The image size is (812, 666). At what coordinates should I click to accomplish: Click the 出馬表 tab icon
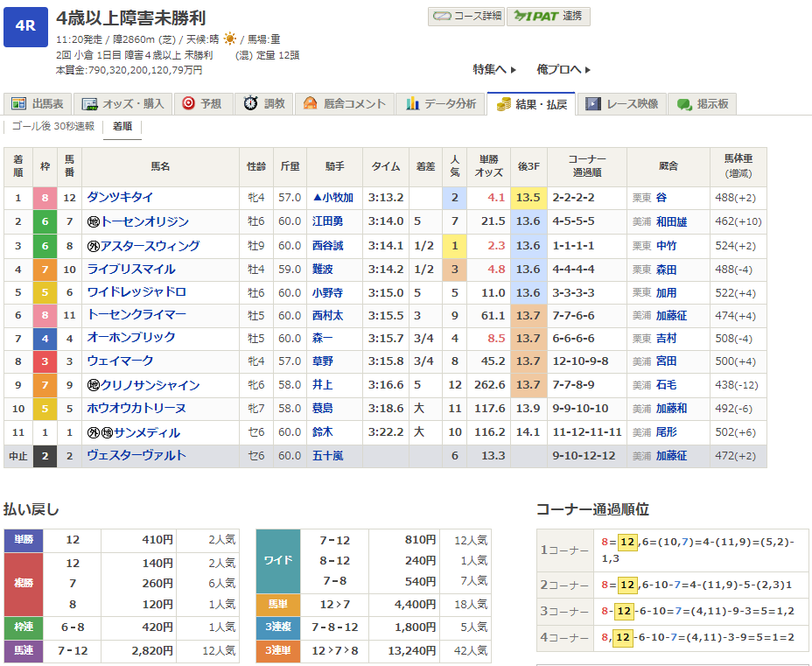[19, 103]
